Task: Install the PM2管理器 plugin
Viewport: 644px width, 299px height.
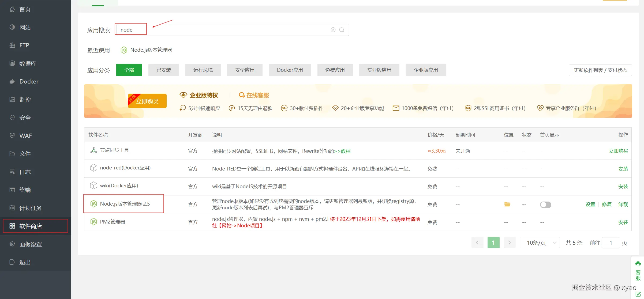Action: tap(623, 222)
